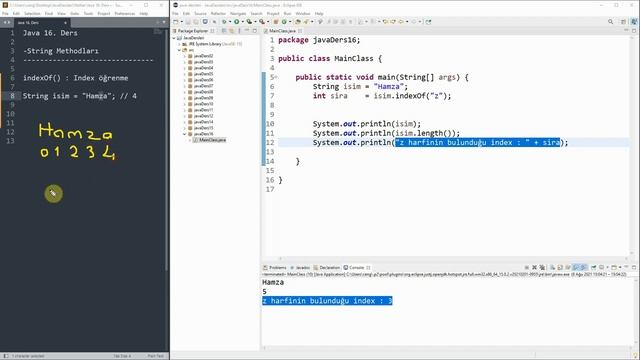640x360 pixels.
Task: Minimize the Console view panel
Action: click(x=626, y=267)
